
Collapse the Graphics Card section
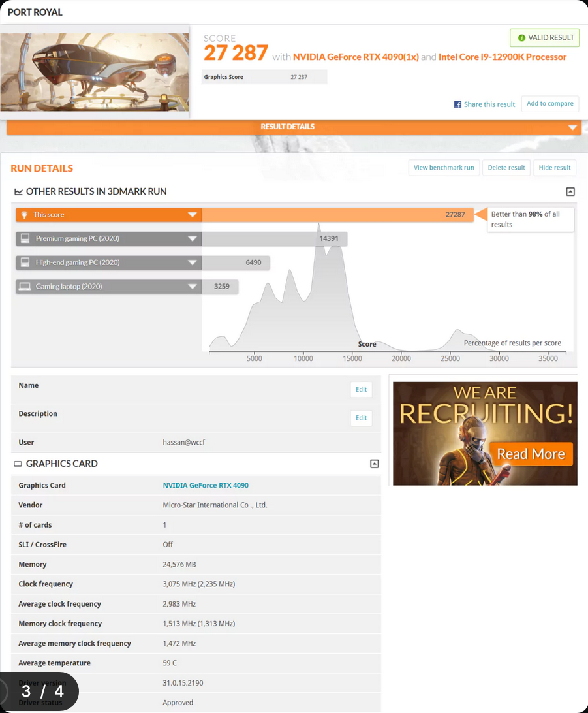(x=375, y=464)
